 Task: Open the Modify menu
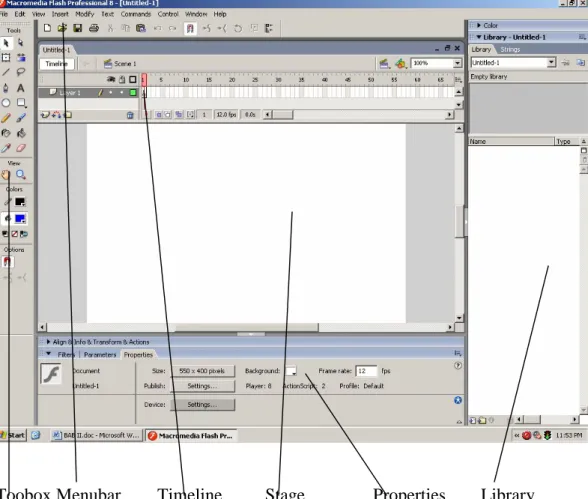[84, 14]
